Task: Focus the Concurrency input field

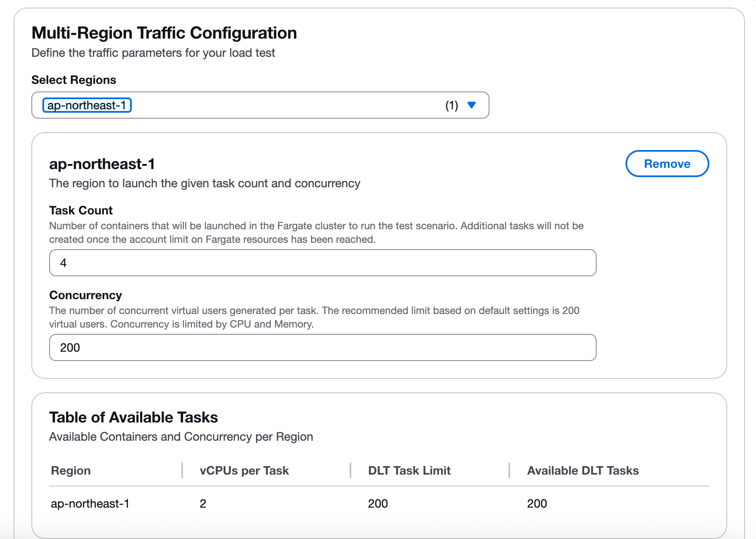Action: click(x=322, y=347)
